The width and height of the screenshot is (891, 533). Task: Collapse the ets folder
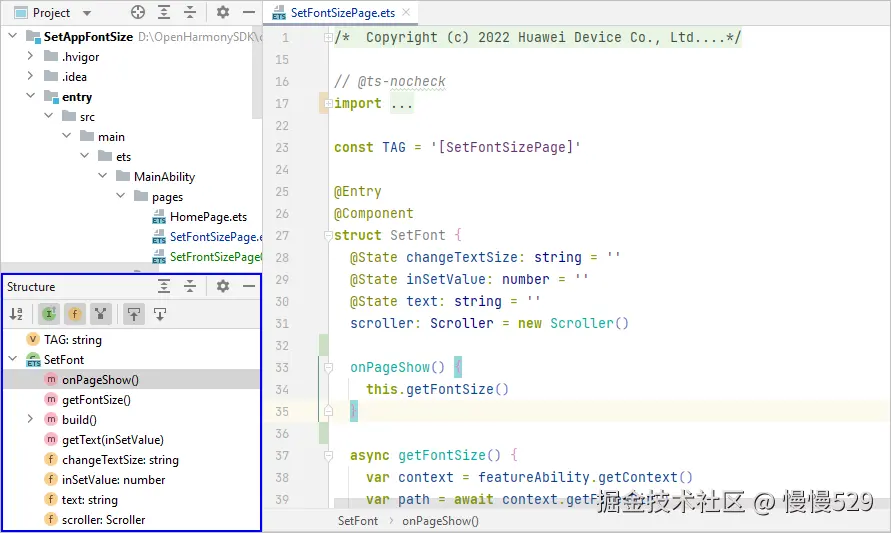point(85,155)
